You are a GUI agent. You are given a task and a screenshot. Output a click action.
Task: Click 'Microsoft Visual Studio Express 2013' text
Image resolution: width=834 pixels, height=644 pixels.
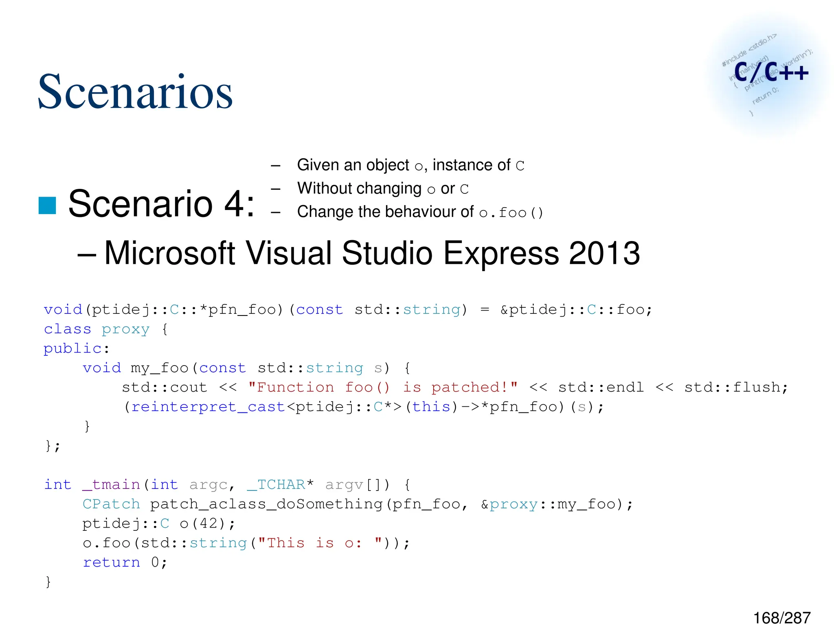372,253
